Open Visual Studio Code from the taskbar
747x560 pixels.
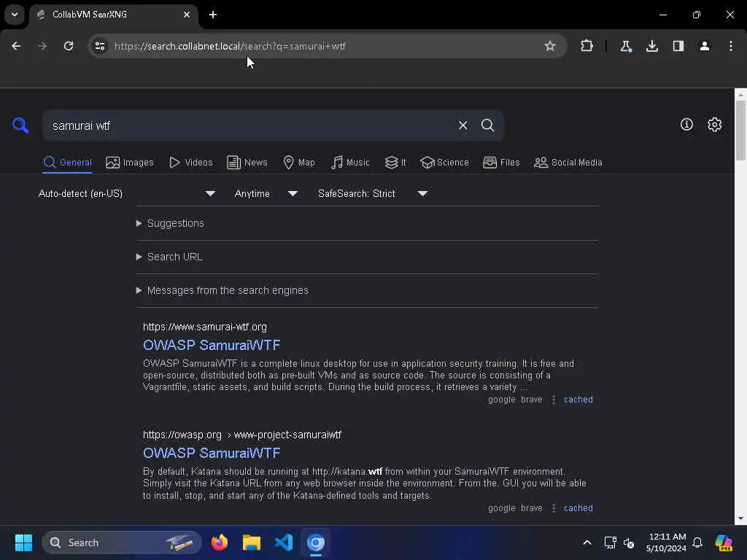pos(284,542)
